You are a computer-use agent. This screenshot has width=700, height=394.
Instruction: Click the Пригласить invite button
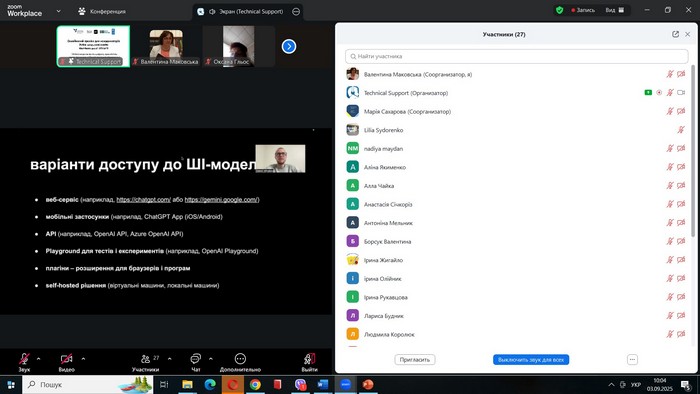click(415, 360)
